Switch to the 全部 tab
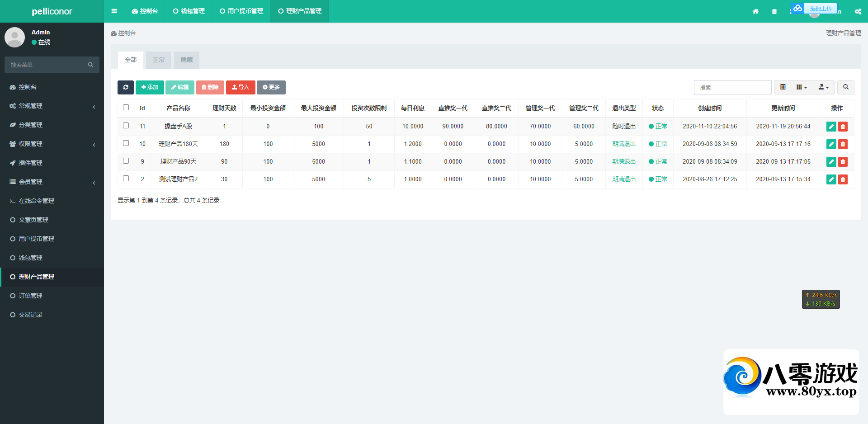The width and height of the screenshot is (868, 424). [131, 60]
